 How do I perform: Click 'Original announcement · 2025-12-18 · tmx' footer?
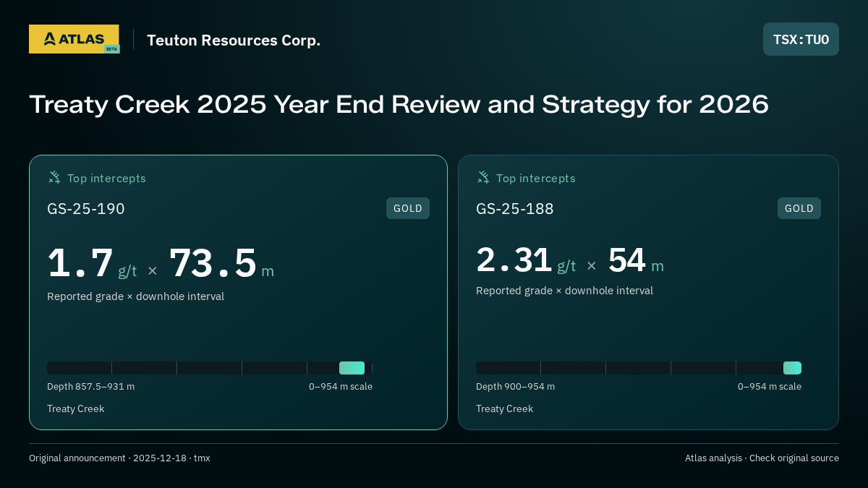coord(119,458)
